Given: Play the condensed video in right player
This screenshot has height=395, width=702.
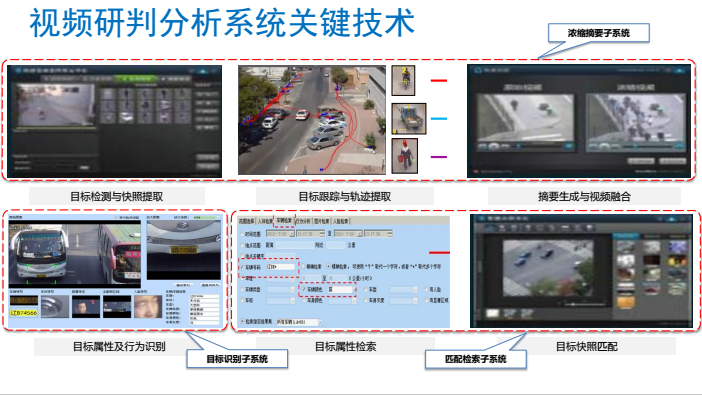Looking at the screenshot, I should click(604, 146).
